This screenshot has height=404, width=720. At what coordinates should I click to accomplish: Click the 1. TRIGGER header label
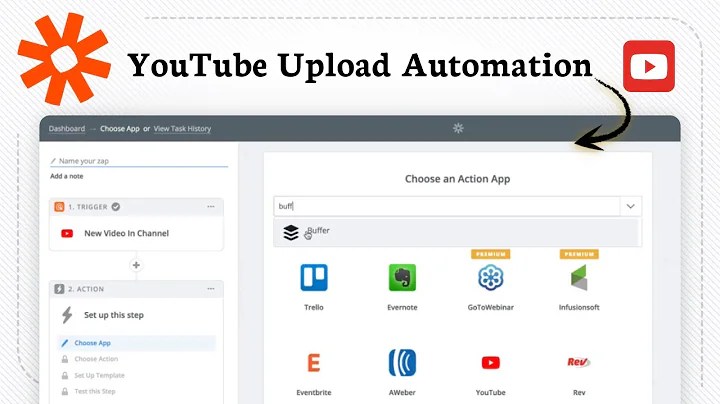[x=88, y=207]
